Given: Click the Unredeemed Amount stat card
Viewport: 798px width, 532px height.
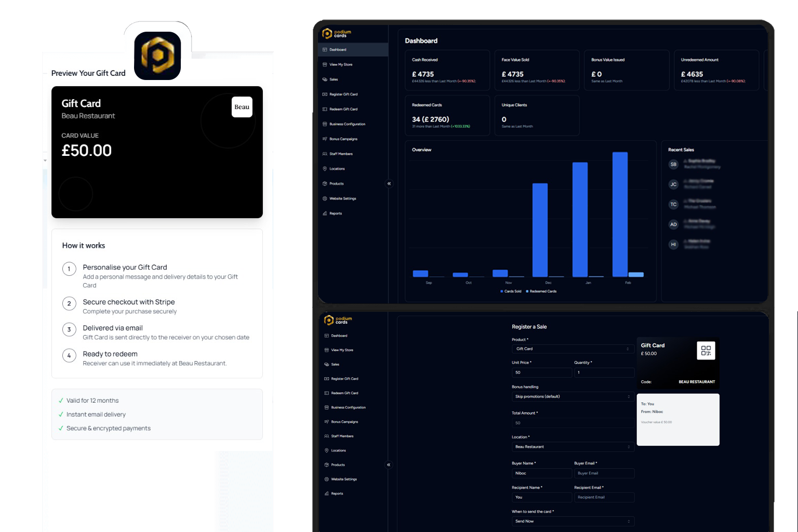Looking at the screenshot, I should (x=716, y=70).
